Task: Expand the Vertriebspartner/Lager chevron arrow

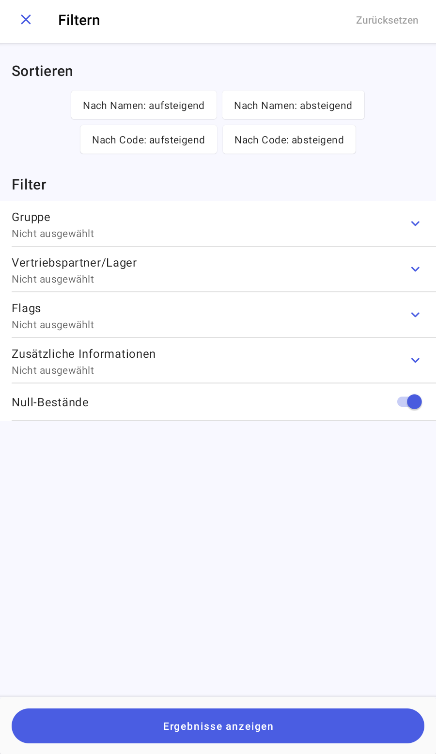Action: click(415, 269)
